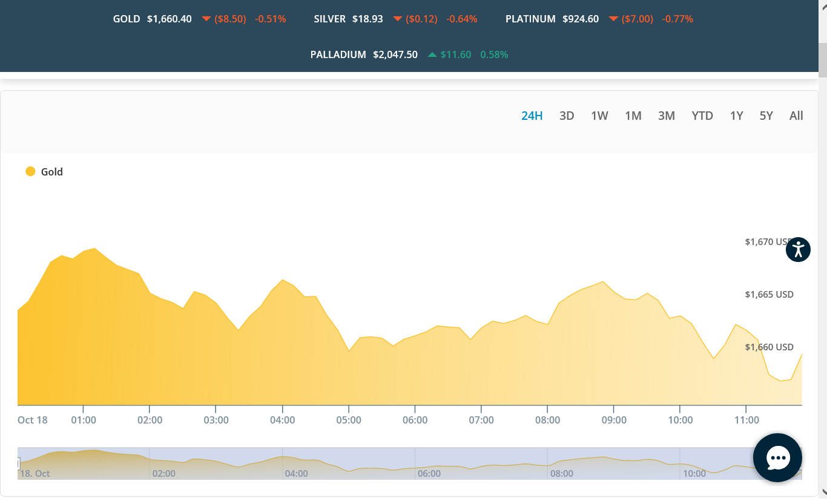827x504 pixels.
Task: Click the SILVER ticker label
Action: tap(330, 19)
